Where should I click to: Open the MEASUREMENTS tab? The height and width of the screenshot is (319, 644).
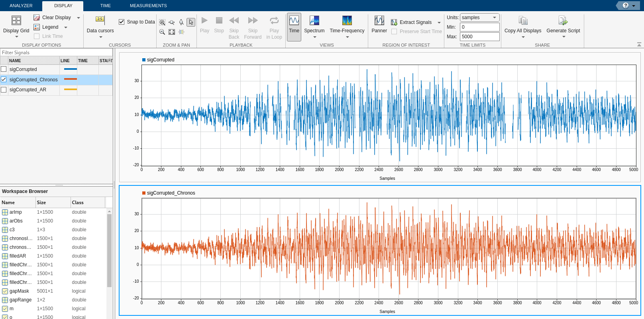click(148, 6)
